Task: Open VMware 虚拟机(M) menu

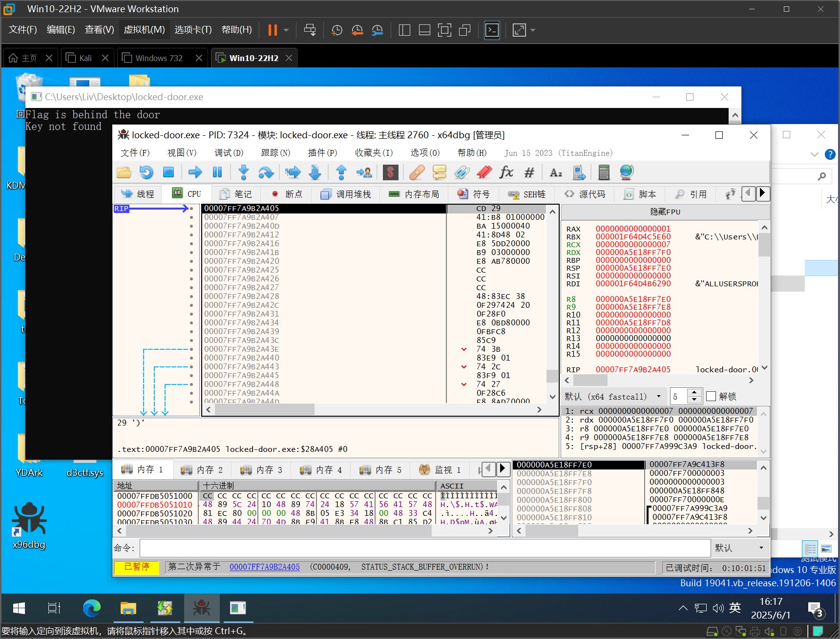Action: [x=144, y=30]
